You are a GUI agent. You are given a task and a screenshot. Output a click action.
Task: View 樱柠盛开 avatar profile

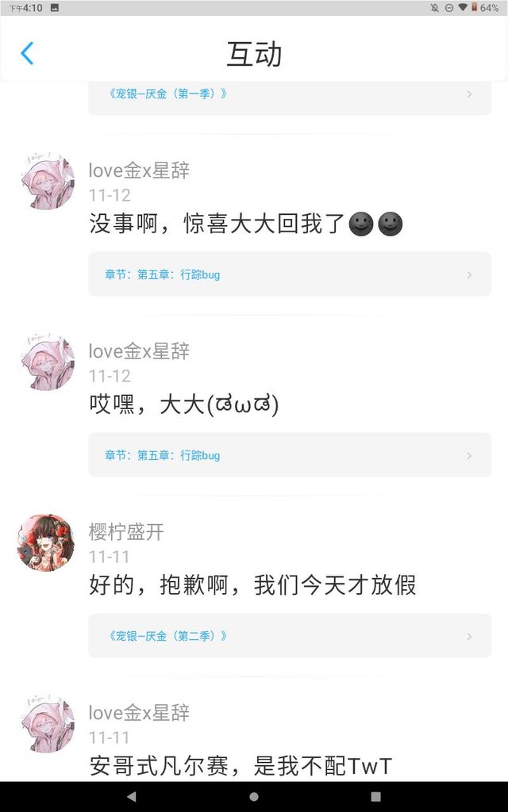(45, 543)
